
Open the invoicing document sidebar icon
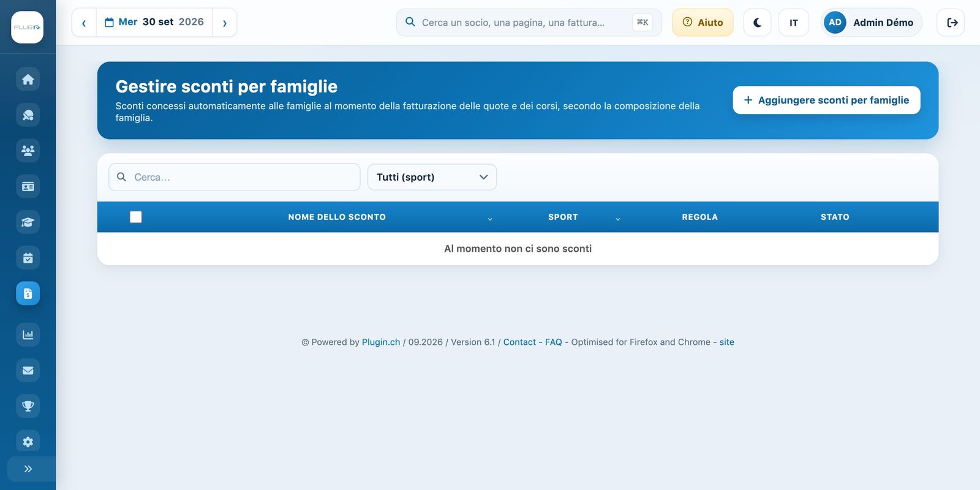(28, 293)
